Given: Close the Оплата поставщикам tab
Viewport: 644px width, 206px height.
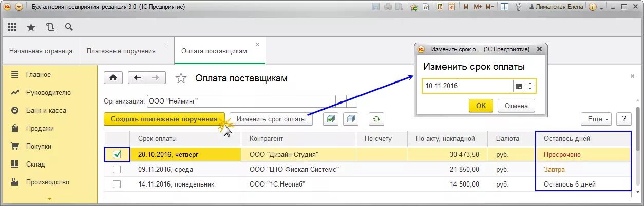Looking at the screenshot, I should (x=257, y=44).
